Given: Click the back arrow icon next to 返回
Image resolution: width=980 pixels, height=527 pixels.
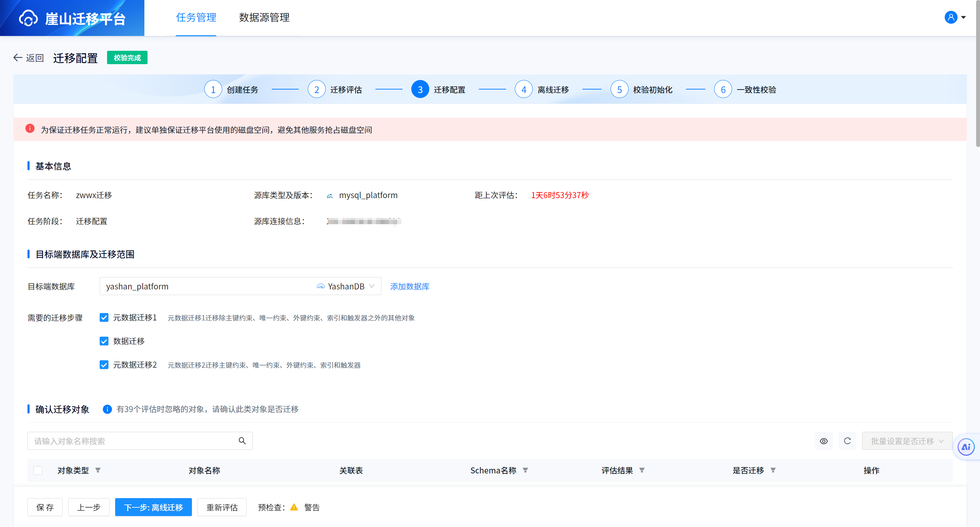Looking at the screenshot, I should point(18,57).
